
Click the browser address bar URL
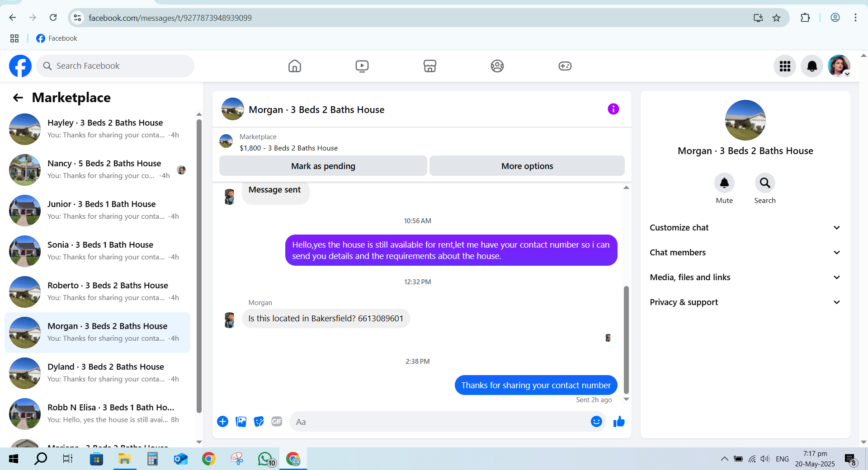170,18
